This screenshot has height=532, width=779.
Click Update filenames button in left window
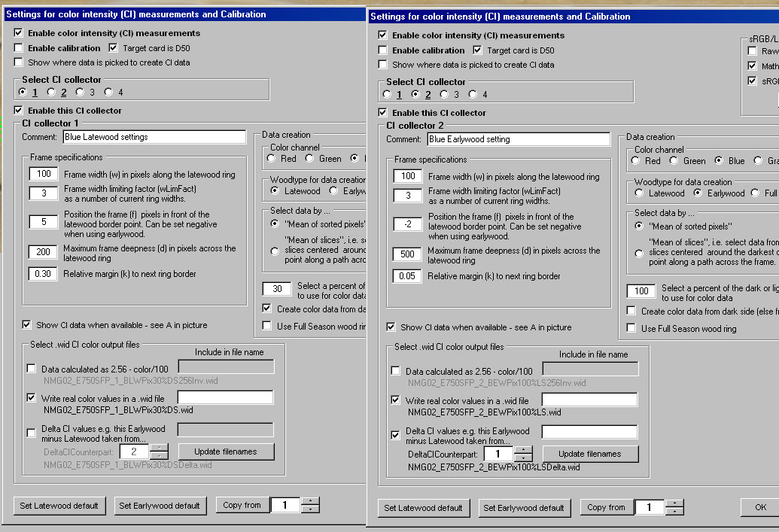pyautogui.click(x=226, y=451)
